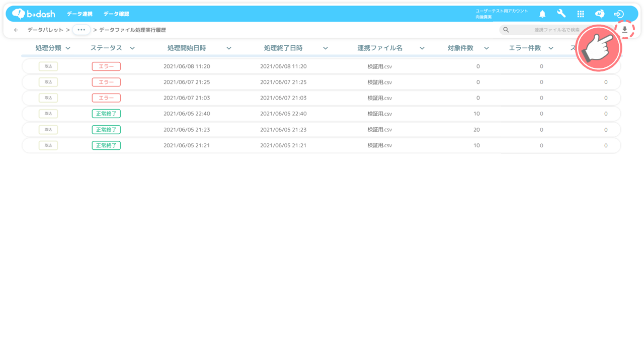Open ステータス column dropdown

(132, 48)
